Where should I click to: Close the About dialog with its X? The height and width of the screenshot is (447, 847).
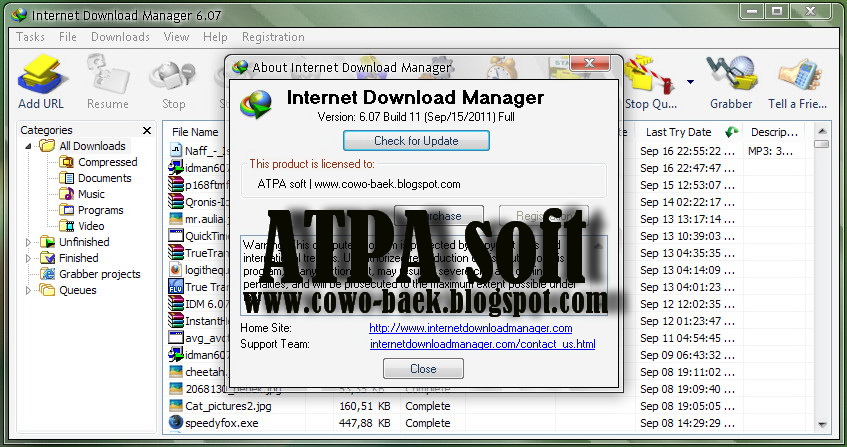589,63
